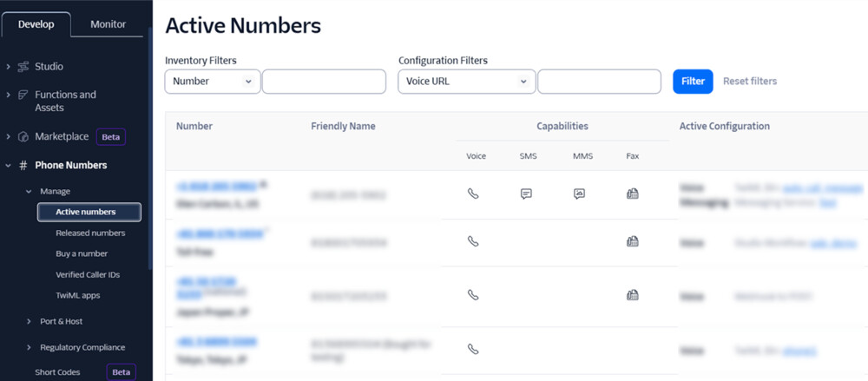Viewport: 868px width, 381px height.
Task: Open Buy a number in sidebar
Action: click(82, 253)
